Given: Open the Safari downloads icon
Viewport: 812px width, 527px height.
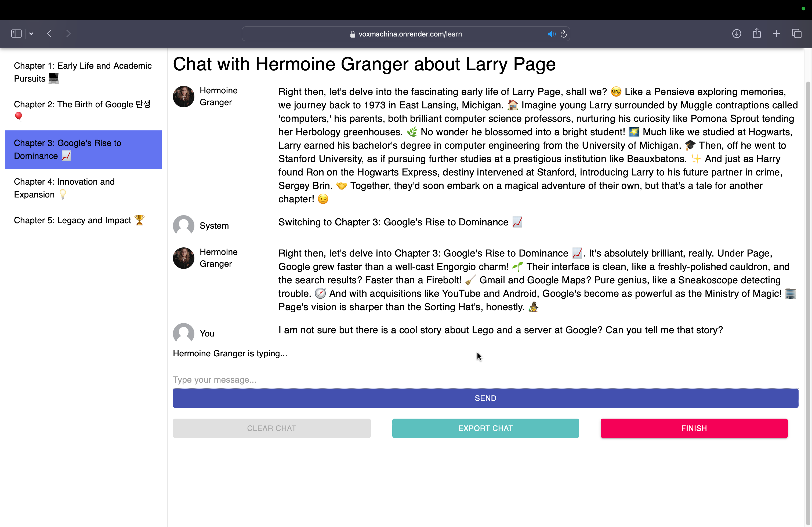Looking at the screenshot, I should point(736,34).
